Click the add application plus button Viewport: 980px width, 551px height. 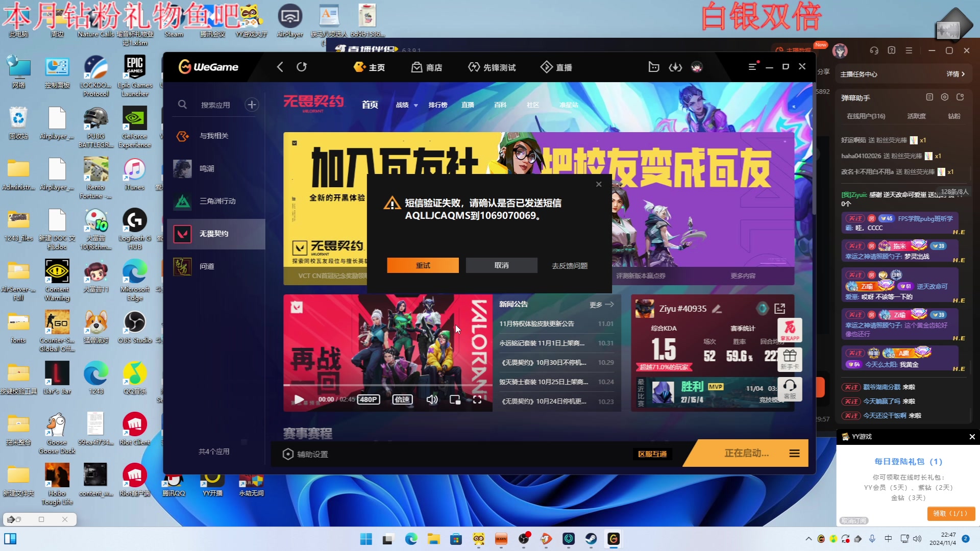point(252,105)
